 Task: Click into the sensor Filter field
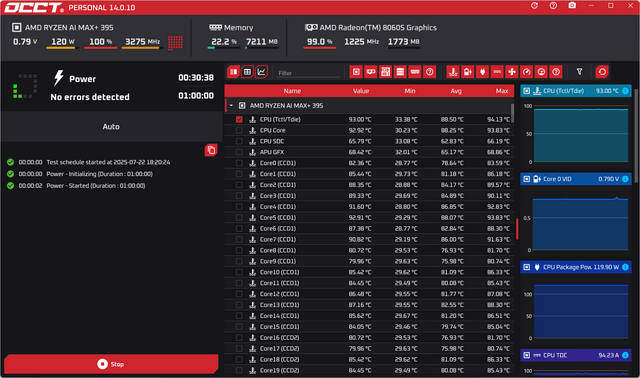308,73
